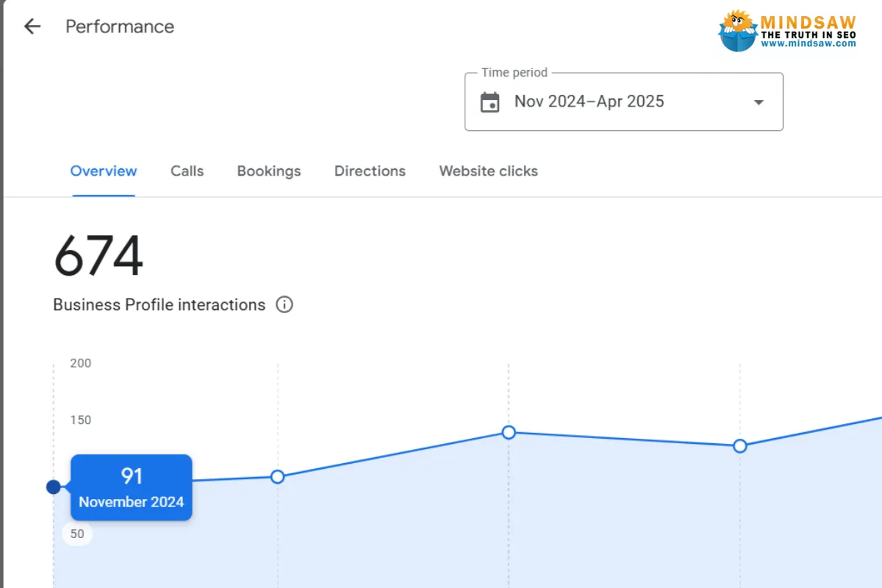
Task: Click the Performance page heading
Action: (x=120, y=27)
